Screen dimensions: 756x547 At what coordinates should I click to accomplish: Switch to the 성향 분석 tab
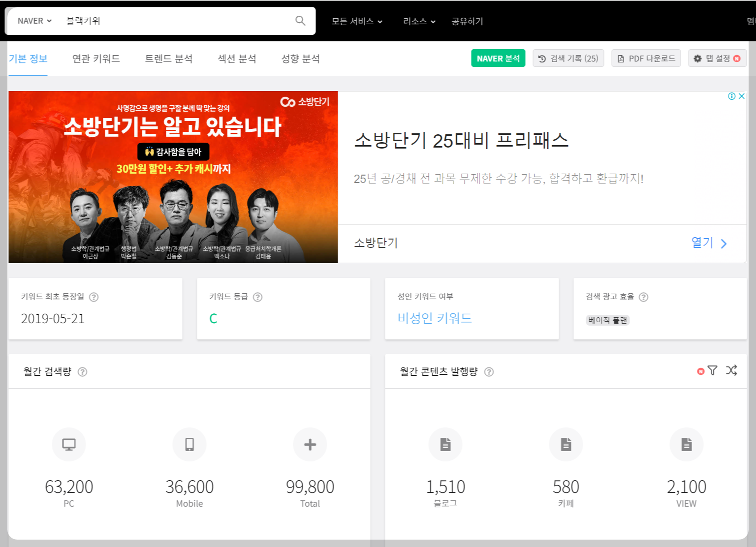(300, 59)
